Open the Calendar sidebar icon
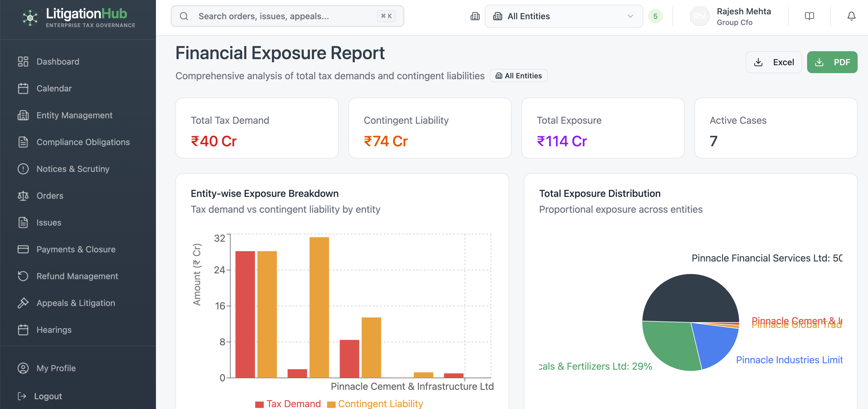The image size is (868, 409). coord(23,88)
